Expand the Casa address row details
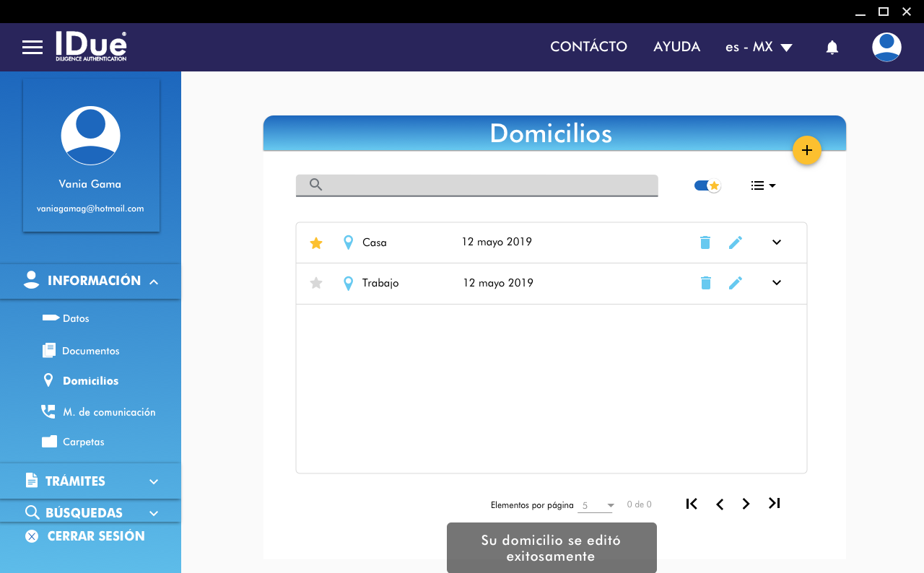924x573 pixels. (x=776, y=242)
